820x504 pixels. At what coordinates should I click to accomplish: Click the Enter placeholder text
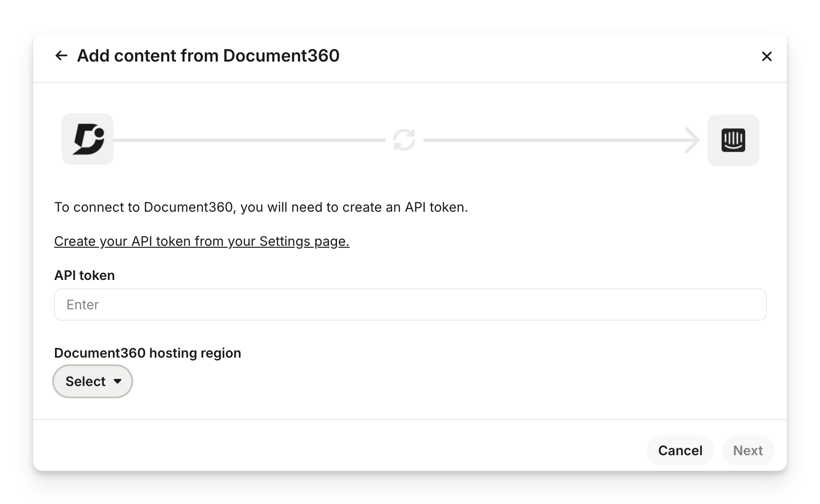pyautogui.click(x=83, y=305)
